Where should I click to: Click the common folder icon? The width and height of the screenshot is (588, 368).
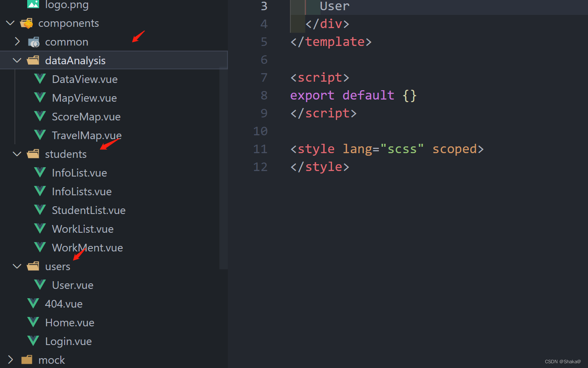(x=33, y=42)
